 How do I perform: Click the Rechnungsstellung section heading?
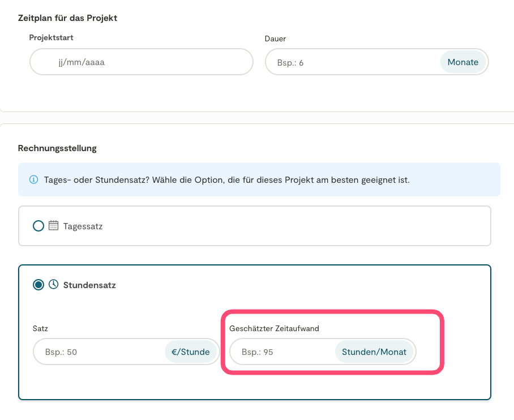click(57, 148)
